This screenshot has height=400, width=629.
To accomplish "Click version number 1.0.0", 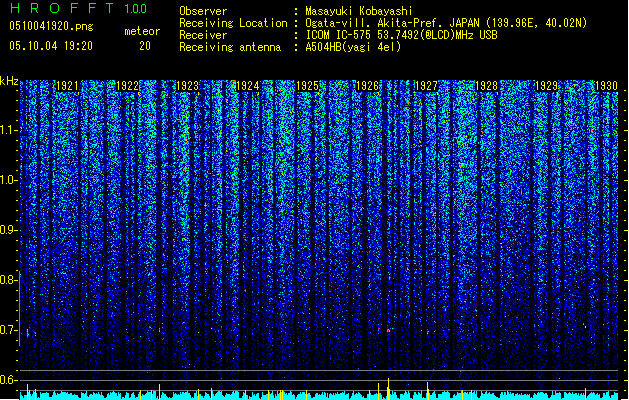I will coord(135,8).
